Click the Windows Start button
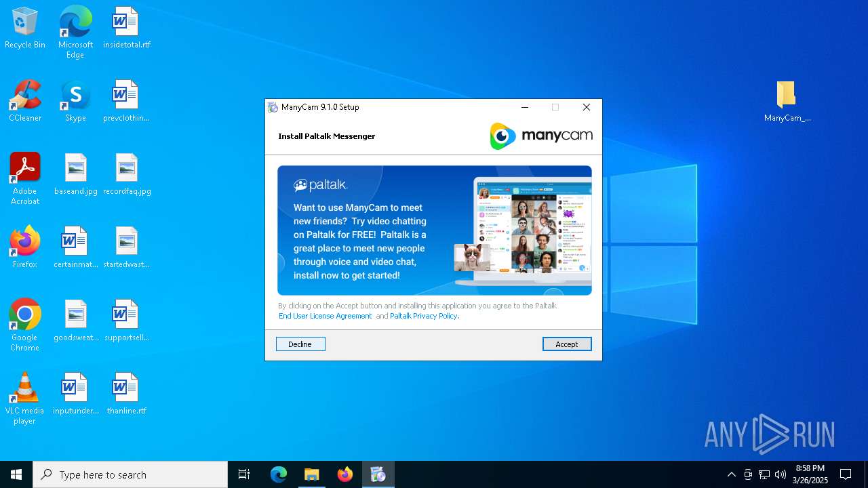The height and width of the screenshot is (488, 868). 16,474
